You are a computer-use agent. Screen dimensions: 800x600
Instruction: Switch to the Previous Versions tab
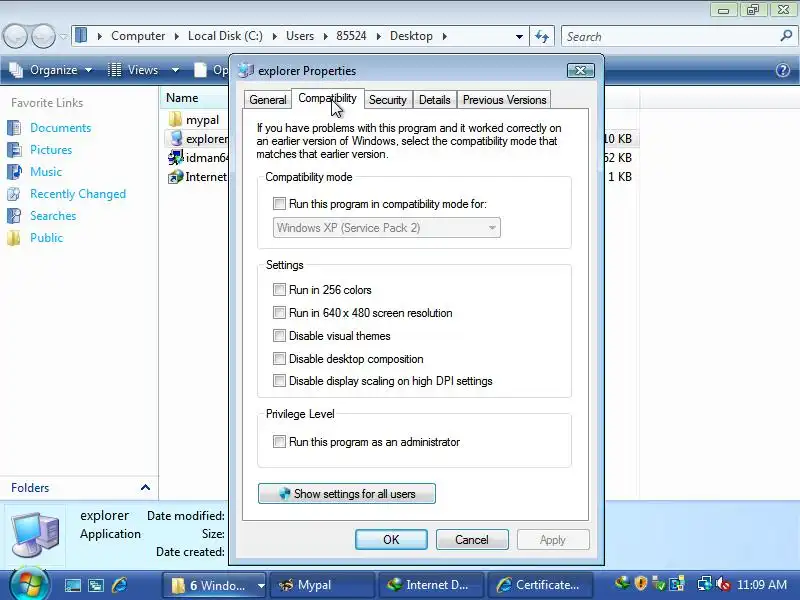click(504, 100)
